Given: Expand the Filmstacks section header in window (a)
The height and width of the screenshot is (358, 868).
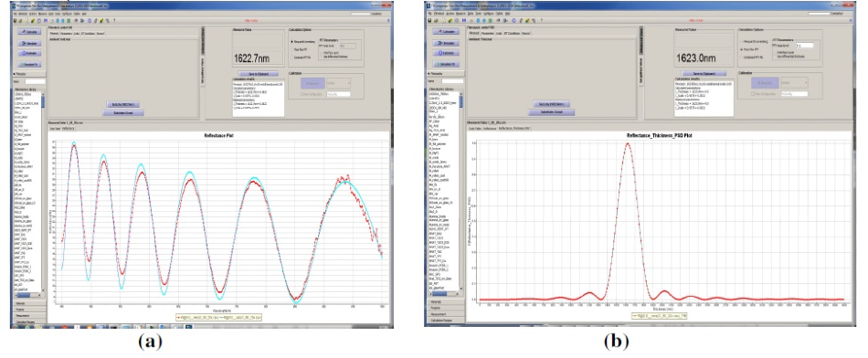Looking at the screenshot, I should coord(29,73).
